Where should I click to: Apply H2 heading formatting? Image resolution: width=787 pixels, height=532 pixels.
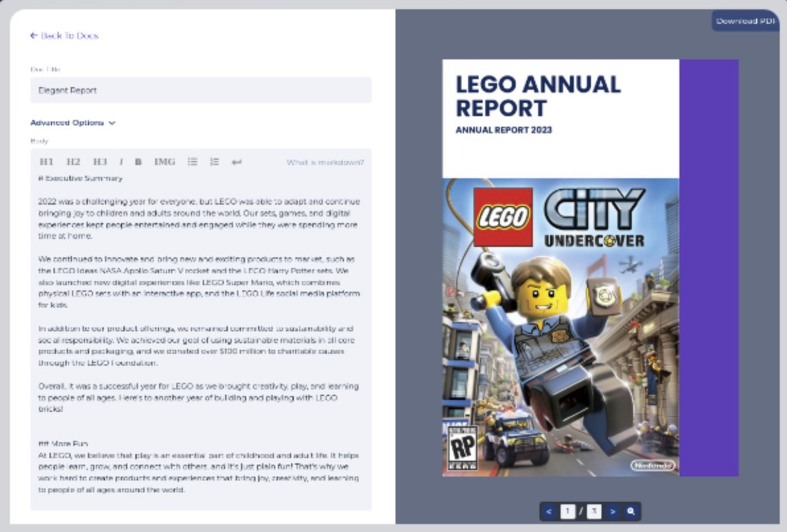click(x=73, y=162)
